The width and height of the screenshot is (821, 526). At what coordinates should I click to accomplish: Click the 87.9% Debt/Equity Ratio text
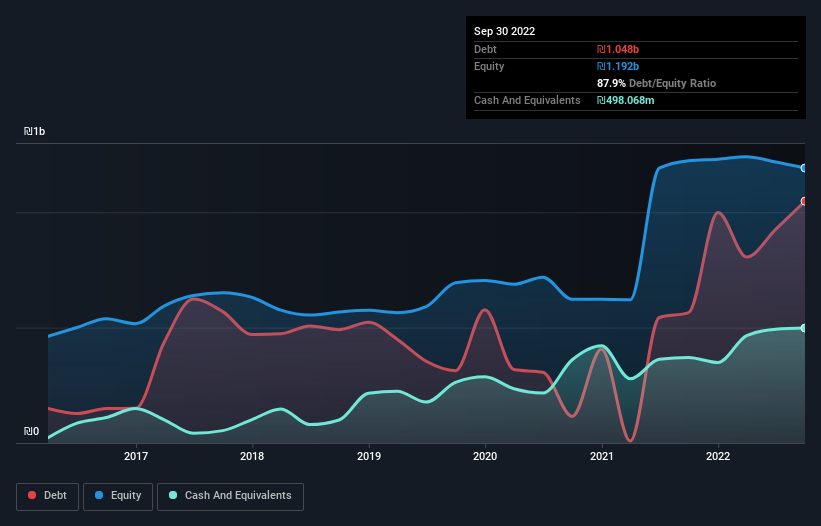point(656,83)
